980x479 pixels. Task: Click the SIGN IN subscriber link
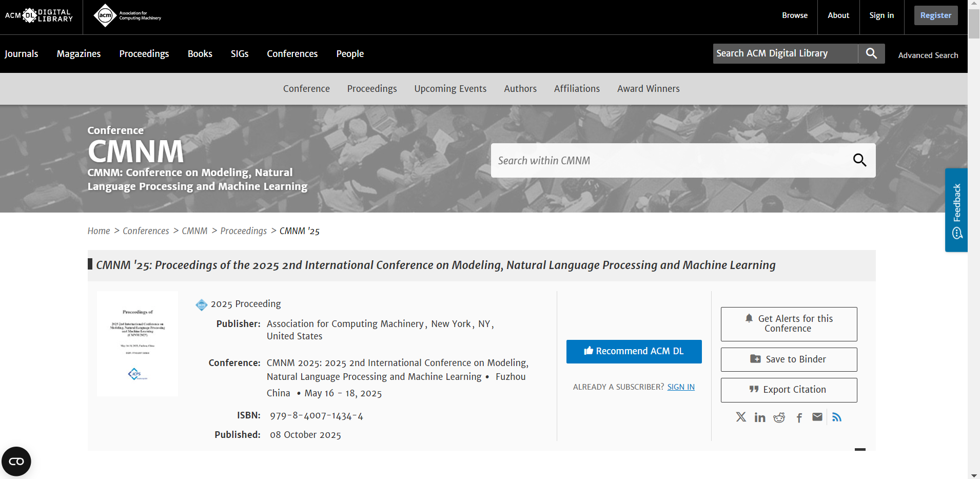681,387
